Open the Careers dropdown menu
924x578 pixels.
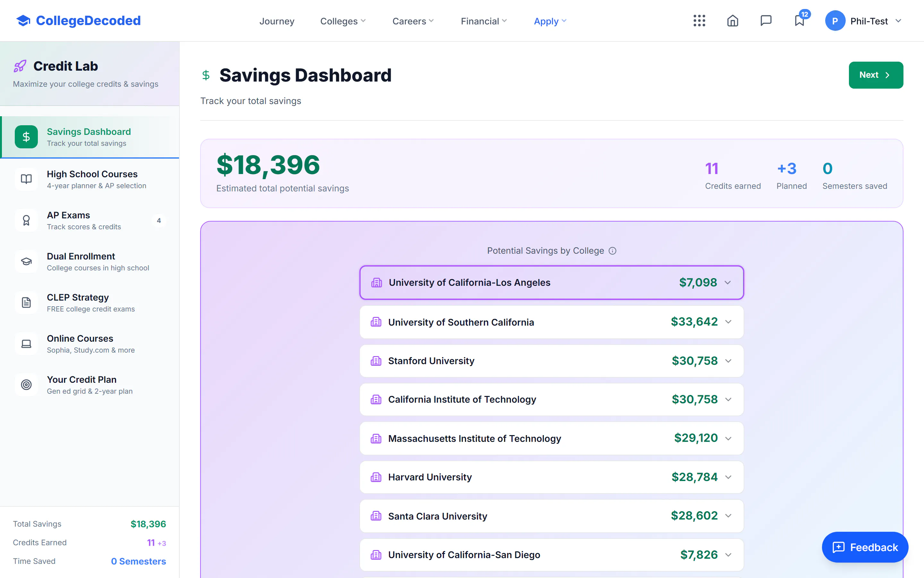click(x=413, y=21)
